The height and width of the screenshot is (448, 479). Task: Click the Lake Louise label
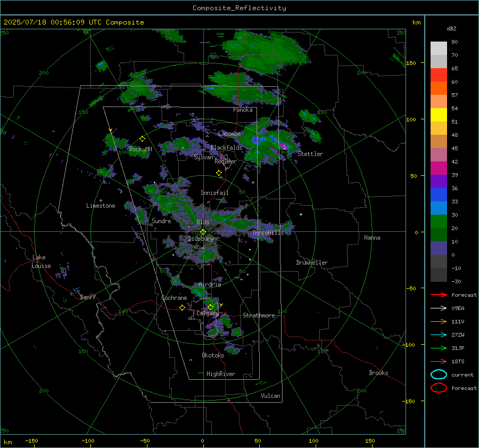[x=41, y=262]
